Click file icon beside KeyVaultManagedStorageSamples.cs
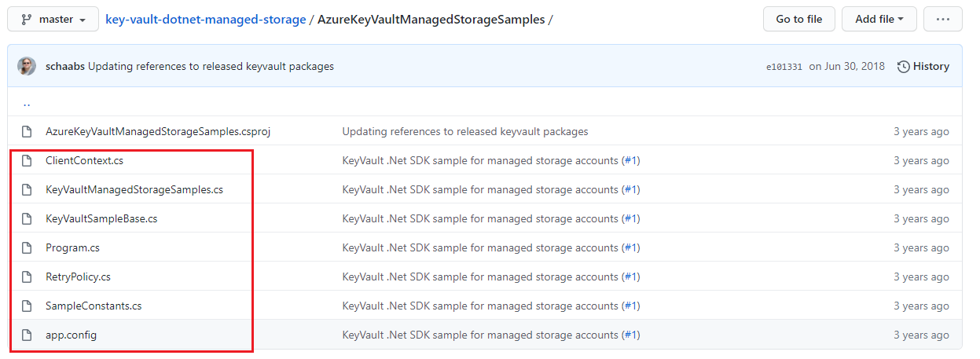Screen dimensions: 980x359 click(x=27, y=190)
